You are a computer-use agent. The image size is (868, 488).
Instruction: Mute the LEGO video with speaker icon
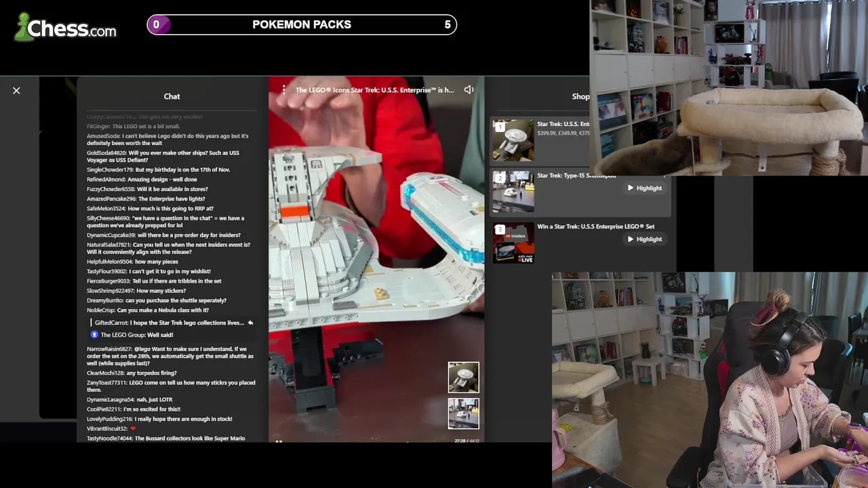click(x=469, y=89)
